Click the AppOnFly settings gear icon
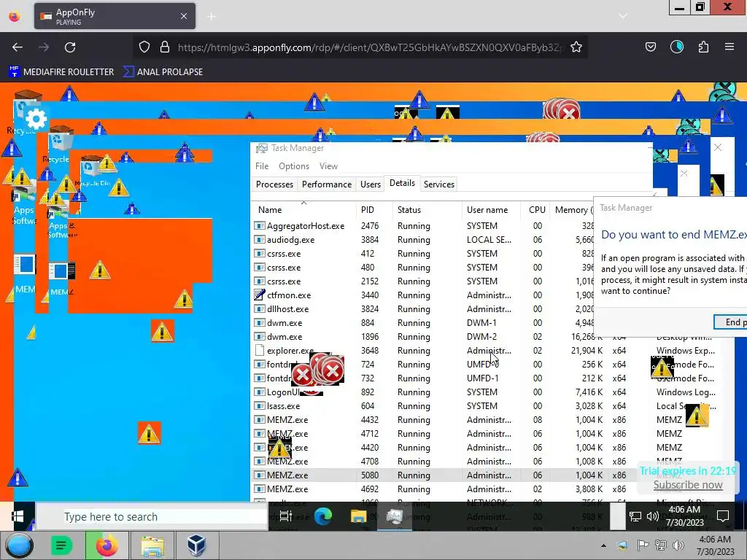This screenshot has width=747, height=560. point(36,119)
